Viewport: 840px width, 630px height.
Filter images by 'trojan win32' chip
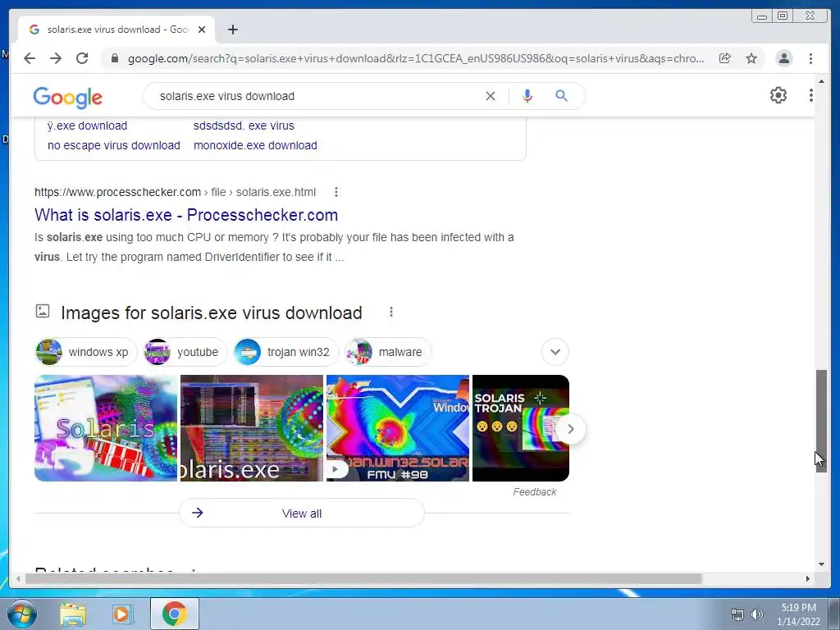[x=285, y=352]
